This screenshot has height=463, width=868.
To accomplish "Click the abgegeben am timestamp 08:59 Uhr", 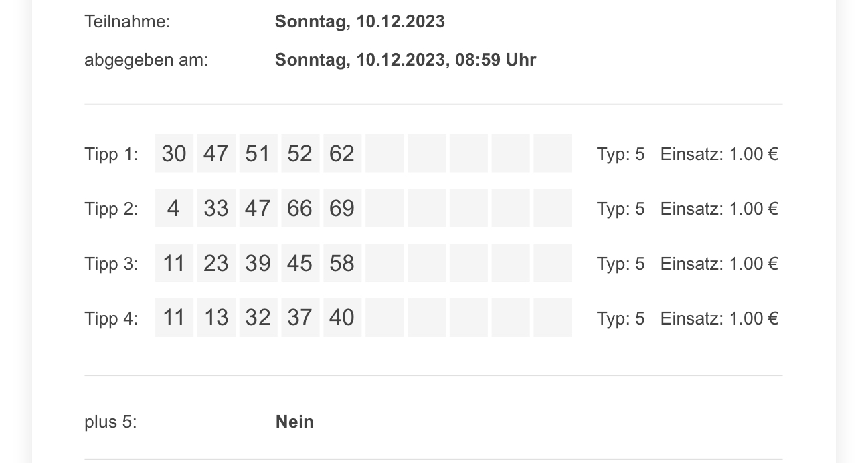I will (x=496, y=60).
